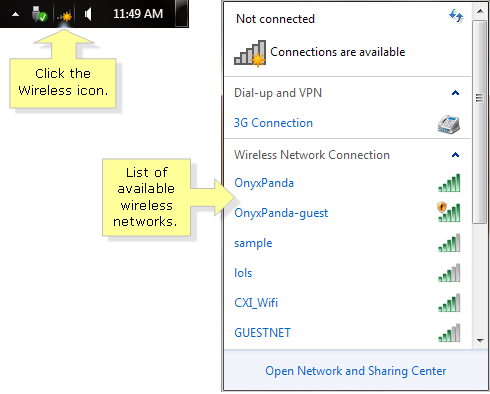Select the 3G Connection entry
Image resolution: width=490 pixels, height=394 pixels.
point(348,123)
